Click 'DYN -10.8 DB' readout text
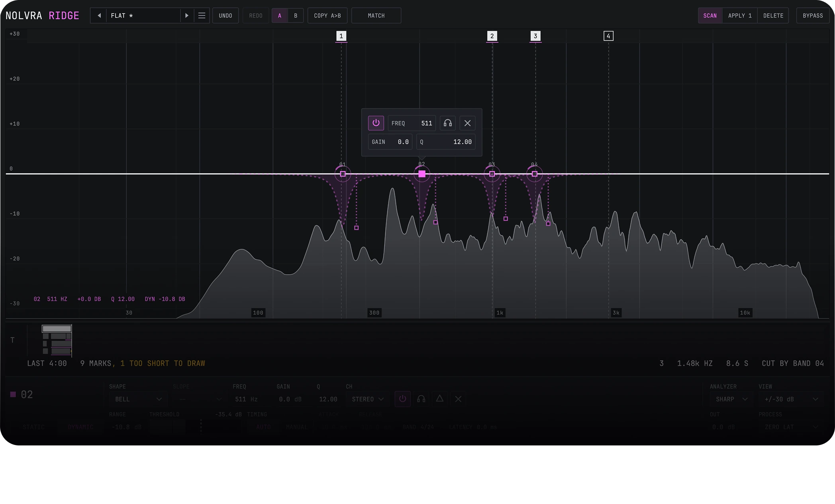The width and height of the screenshot is (835, 504). 165,299
